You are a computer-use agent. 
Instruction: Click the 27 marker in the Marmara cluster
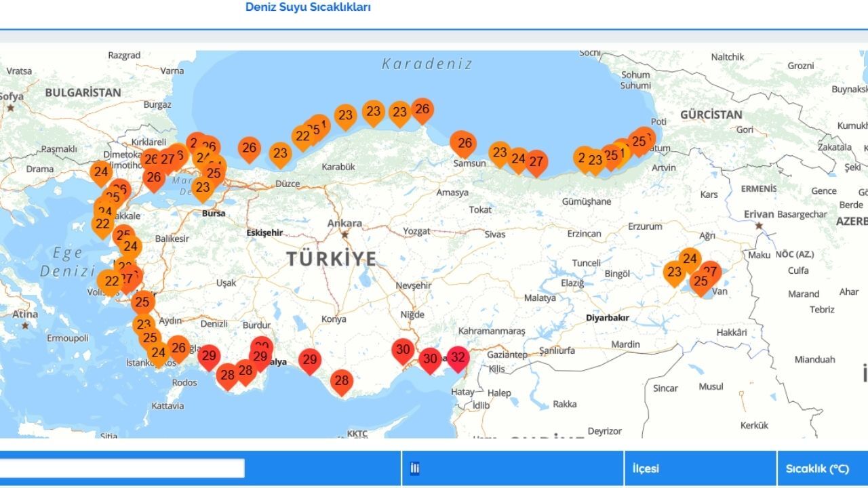pos(167,161)
